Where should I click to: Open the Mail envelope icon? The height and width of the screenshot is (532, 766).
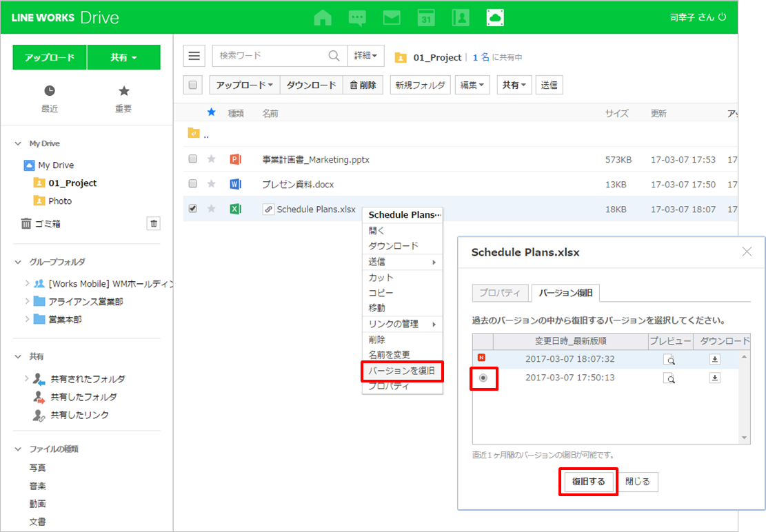pyautogui.click(x=392, y=18)
